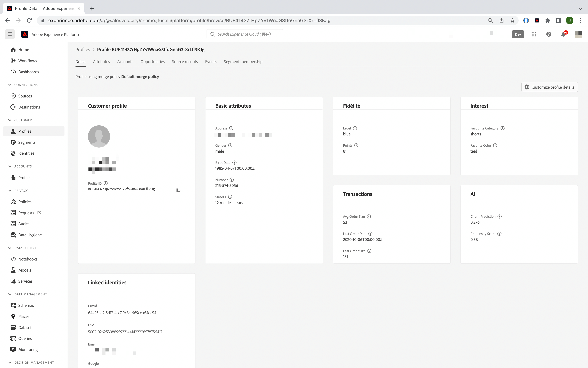Image resolution: width=588 pixels, height=368 pixels.
Task: Open the app switcher grid icon
Action: (534, 34)
